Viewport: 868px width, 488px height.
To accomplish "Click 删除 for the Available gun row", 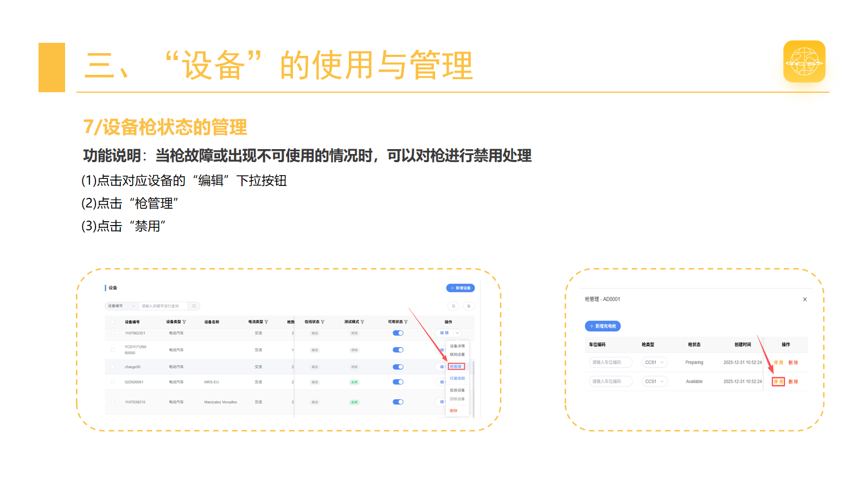I will click(793, 382).
